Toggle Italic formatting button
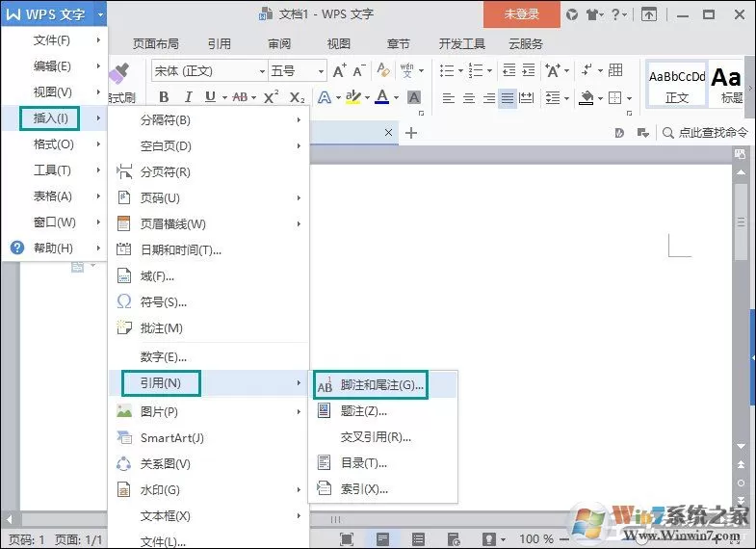This screenshot has height=549, width=756. pos(188,97)
